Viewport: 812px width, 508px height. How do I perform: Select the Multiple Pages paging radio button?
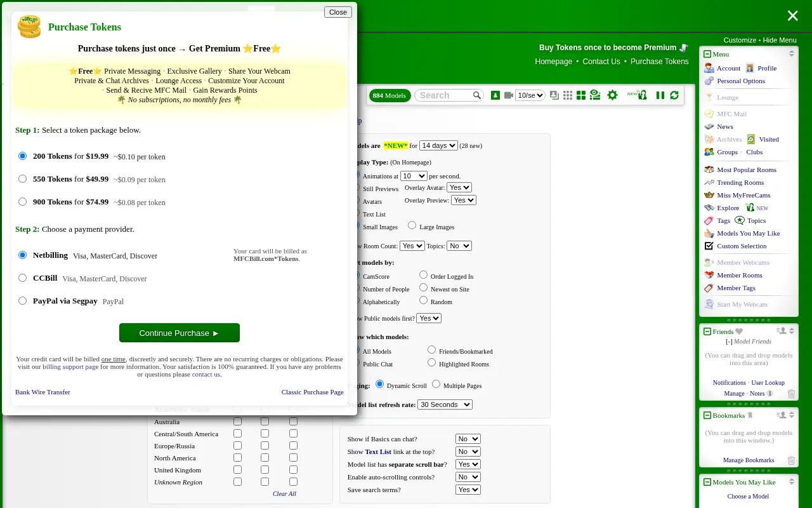436,384
